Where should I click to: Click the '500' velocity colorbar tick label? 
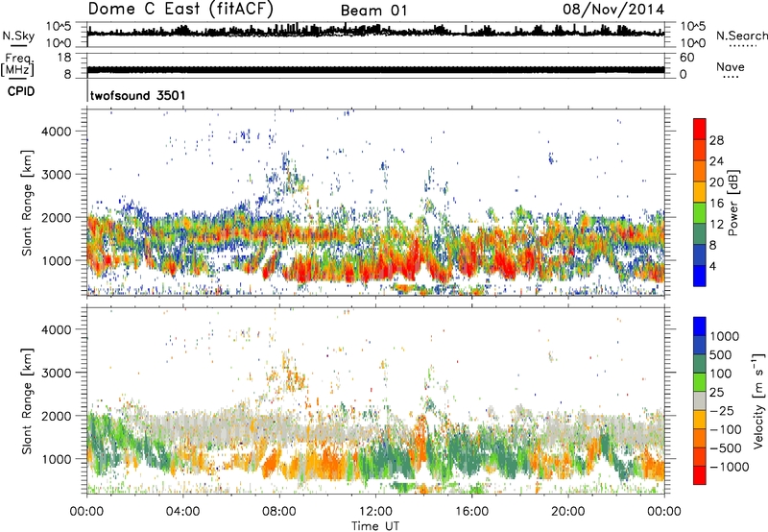point(721,354)
